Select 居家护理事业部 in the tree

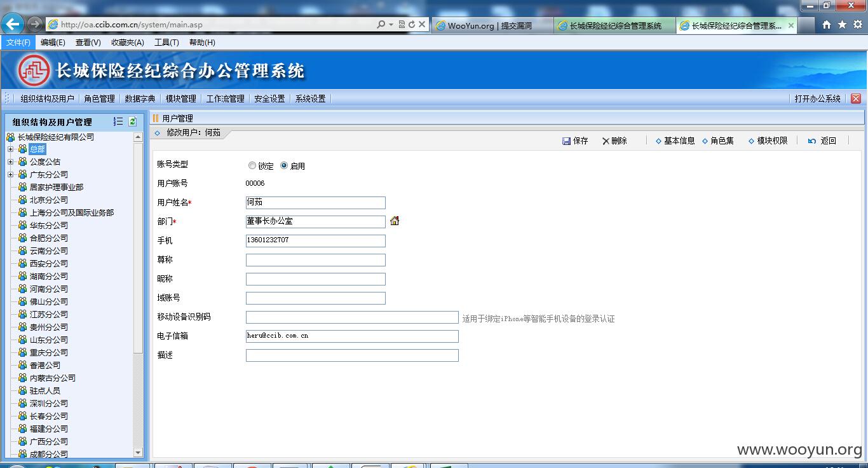click(x=57, y=187)
